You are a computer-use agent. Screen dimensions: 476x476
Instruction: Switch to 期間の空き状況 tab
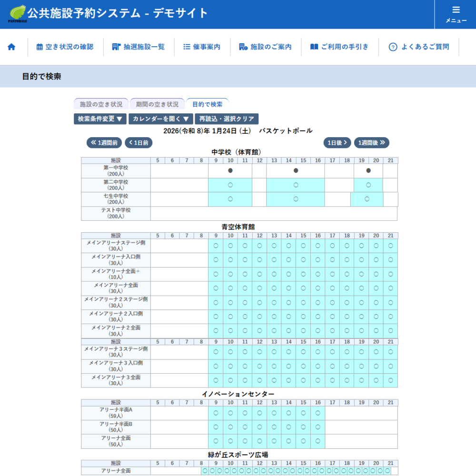tap(157, 104)
